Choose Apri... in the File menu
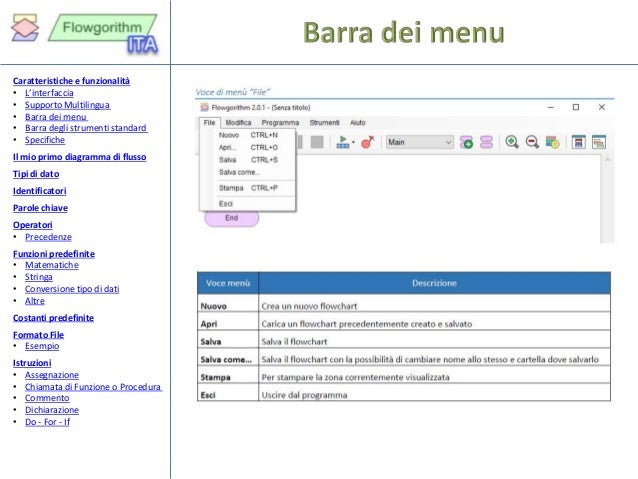 (x=248, y=147)
